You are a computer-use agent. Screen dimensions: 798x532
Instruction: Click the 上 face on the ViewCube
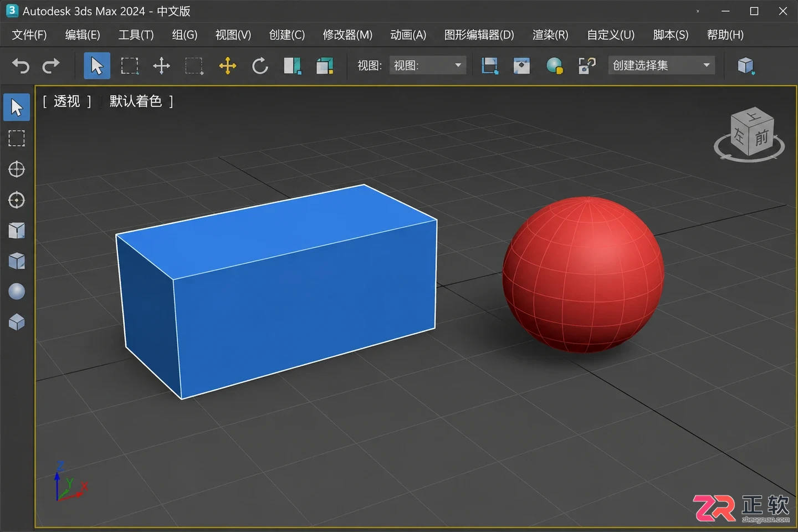(753, 116)
